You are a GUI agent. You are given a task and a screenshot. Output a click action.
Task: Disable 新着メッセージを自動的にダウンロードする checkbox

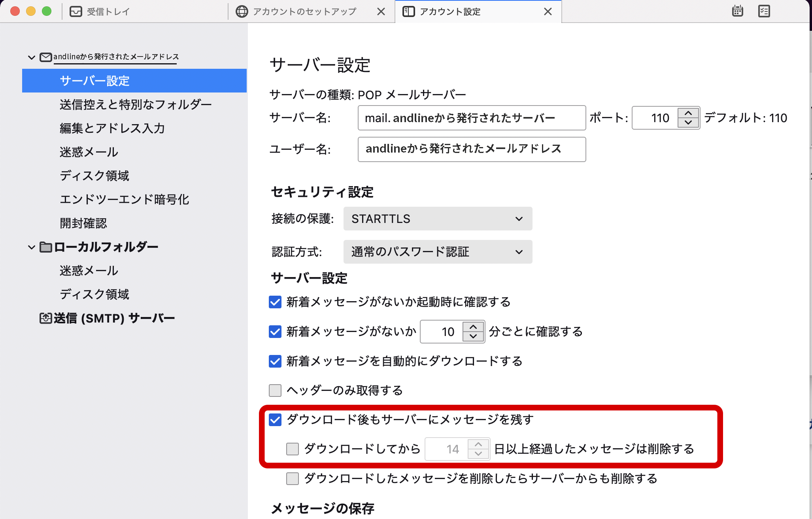click(x=275, y=361)
